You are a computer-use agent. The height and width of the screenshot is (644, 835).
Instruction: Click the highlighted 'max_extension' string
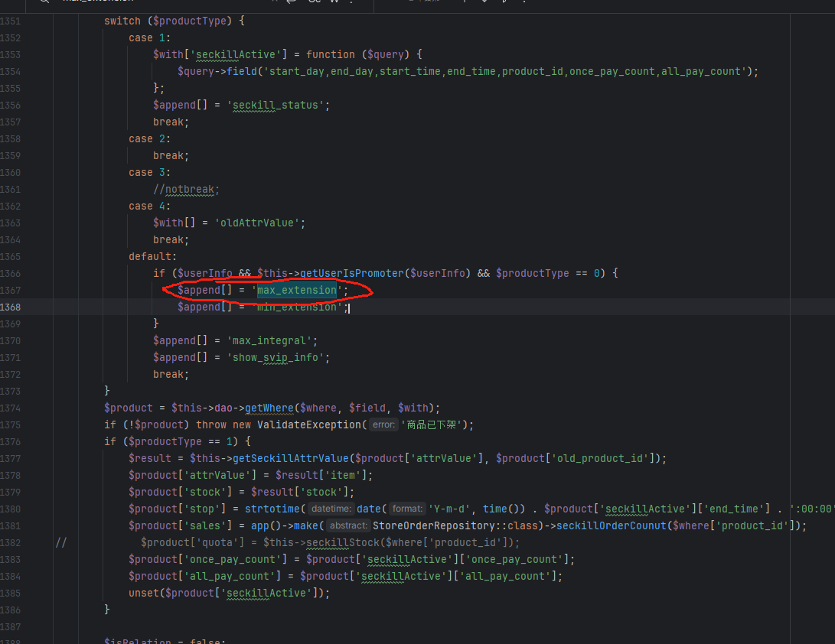(x=296, y=290)
